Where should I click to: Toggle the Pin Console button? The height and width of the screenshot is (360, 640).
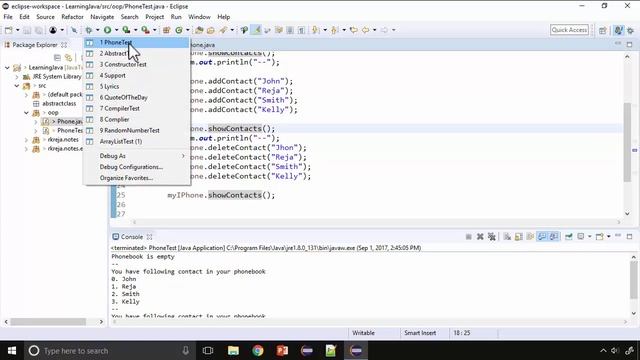pyautogui.click(x=569, y=237)
